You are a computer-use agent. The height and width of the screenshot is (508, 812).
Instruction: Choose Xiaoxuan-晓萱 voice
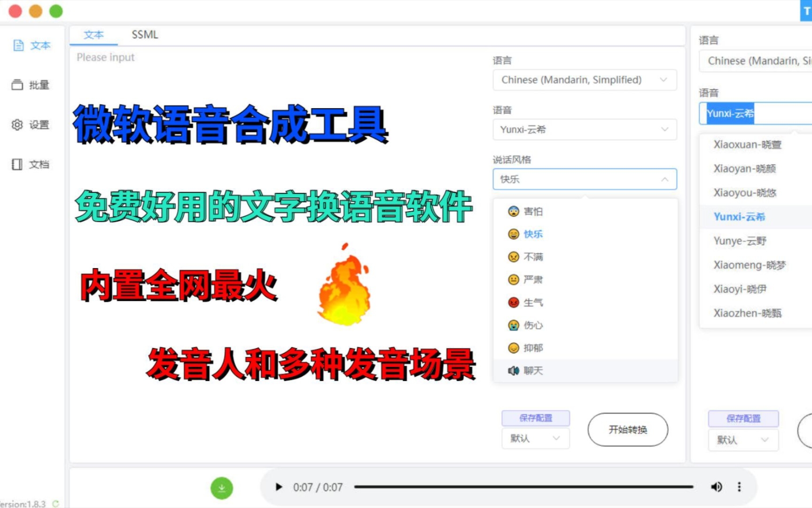[x=756, y=145]
